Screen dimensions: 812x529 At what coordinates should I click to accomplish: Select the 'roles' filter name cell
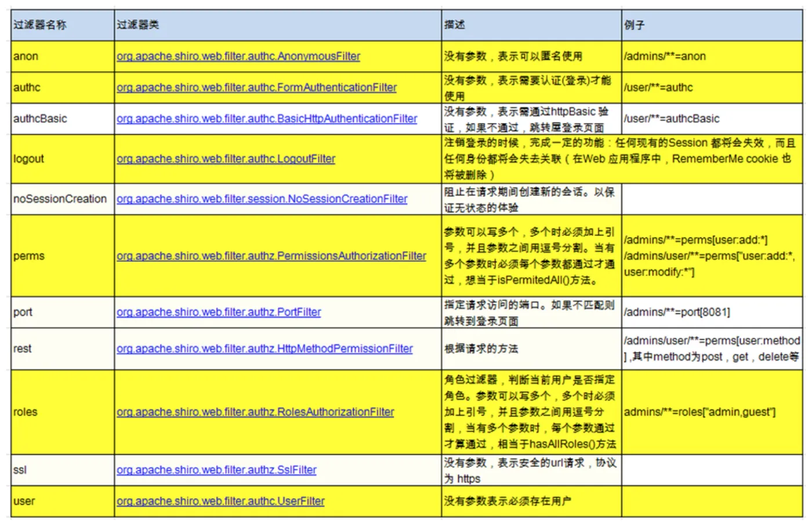click(x=63, y=412)
